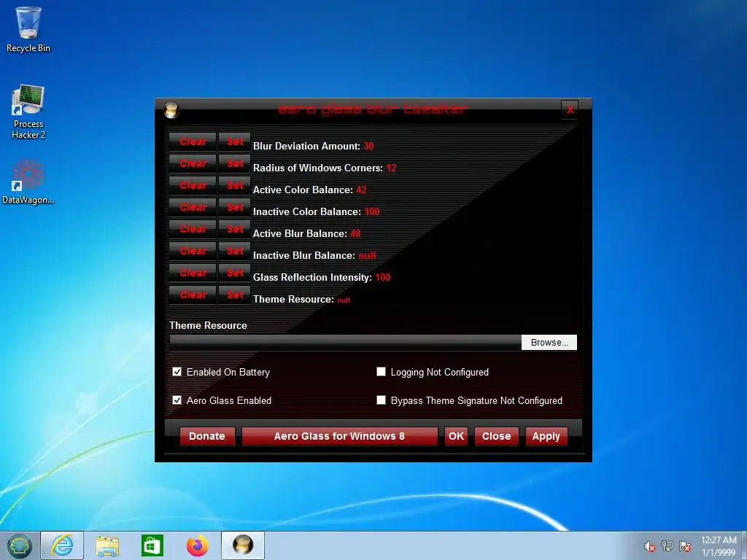Image resolution: width=747 pixels, height=560 pixels.
Task: Click the Theme Resource section heading
Action: [208, 325]
